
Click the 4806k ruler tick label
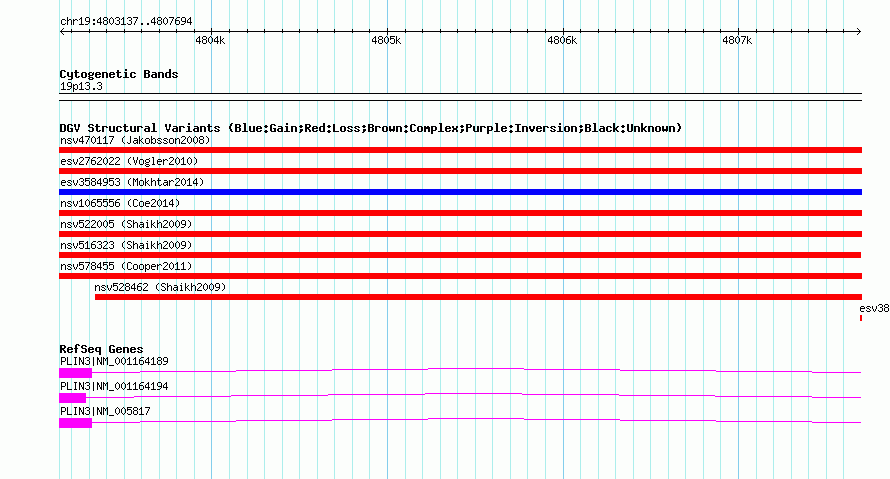(x=562, y=40)
